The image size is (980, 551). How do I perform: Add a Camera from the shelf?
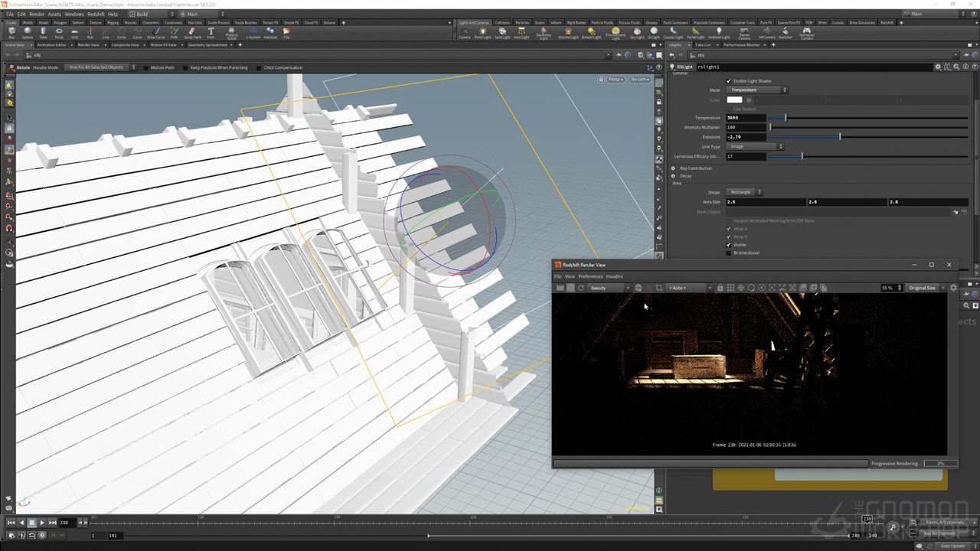464,33
